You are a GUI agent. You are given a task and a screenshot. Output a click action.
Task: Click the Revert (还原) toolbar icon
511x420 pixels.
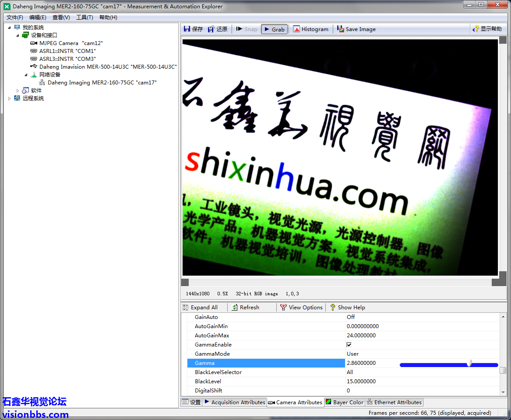click(x=211, y=29)
